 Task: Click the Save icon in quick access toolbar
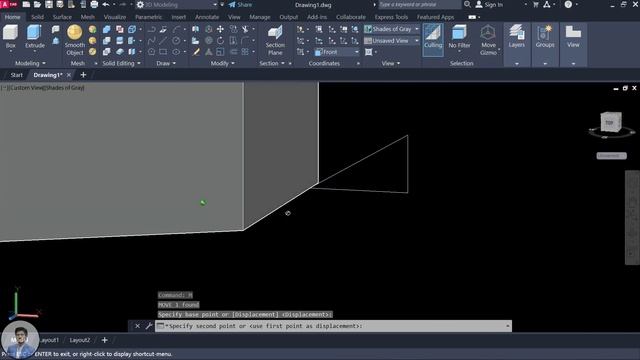[49, 4]
